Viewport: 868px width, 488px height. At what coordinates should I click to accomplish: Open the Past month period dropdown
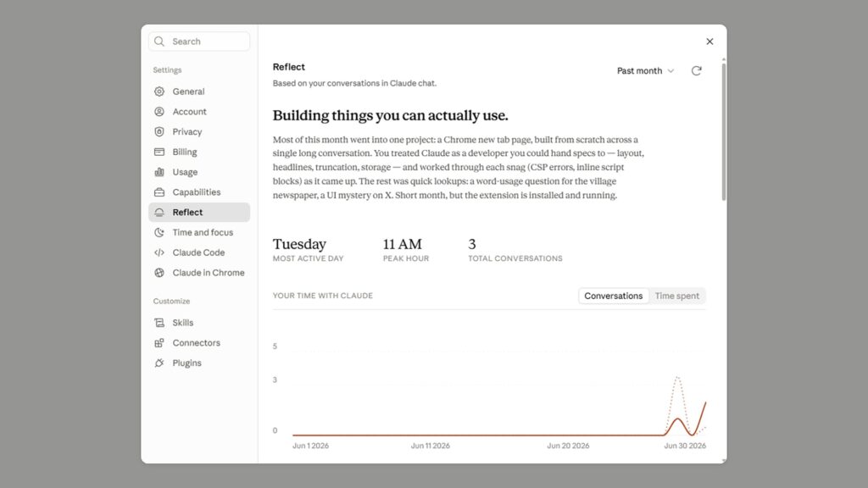tap(645, 71)
